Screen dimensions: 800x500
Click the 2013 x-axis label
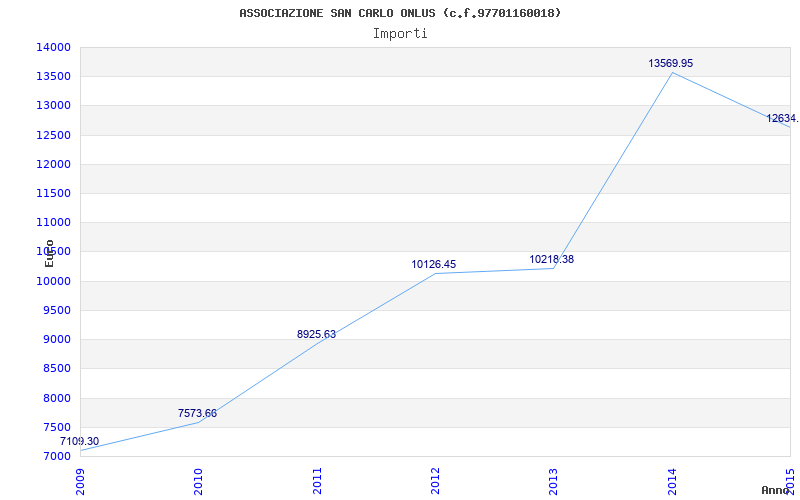[554, 481]
